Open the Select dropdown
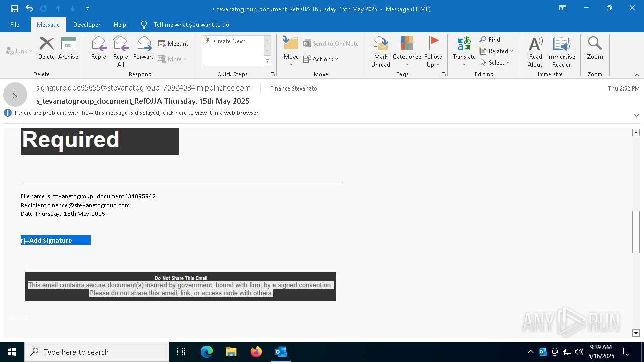 pyautogui.click(x=495, y=62)
